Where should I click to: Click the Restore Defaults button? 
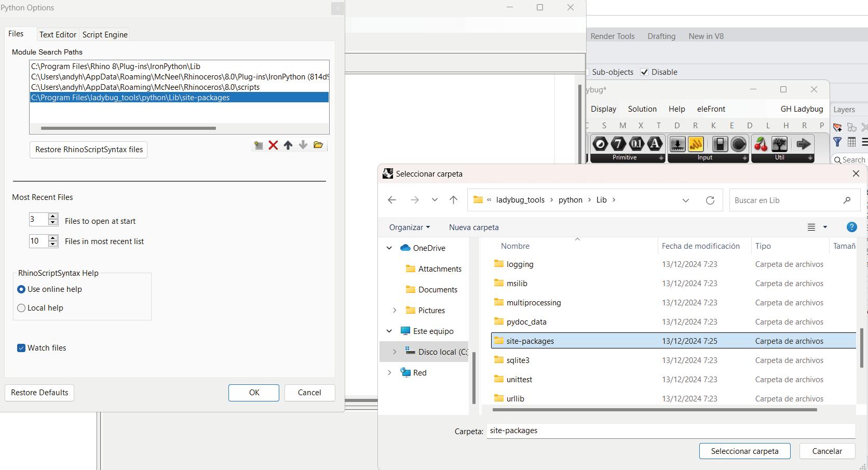click(39, 393)
